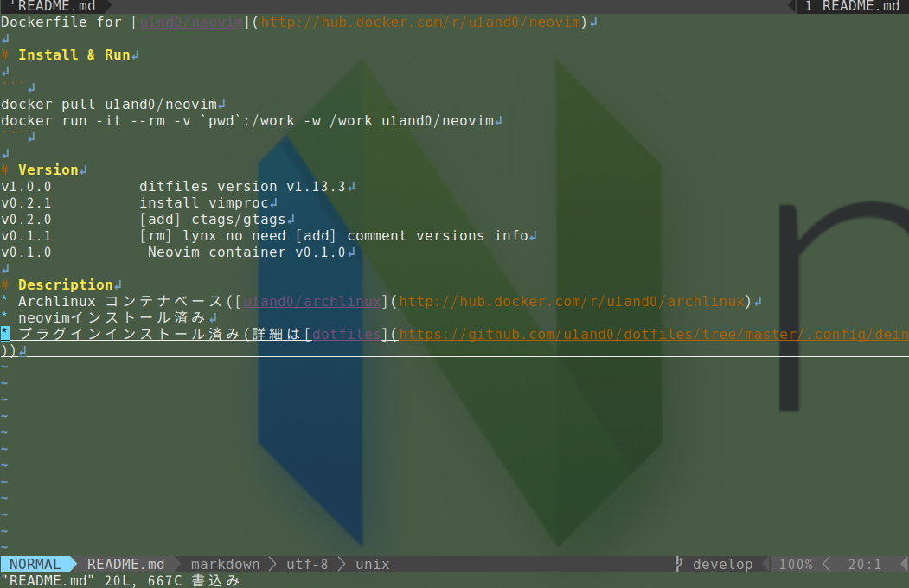Click README.md filename in the statusline
Image resolution: width=909 pixels, height=588 pixels.
coord(125,565)
